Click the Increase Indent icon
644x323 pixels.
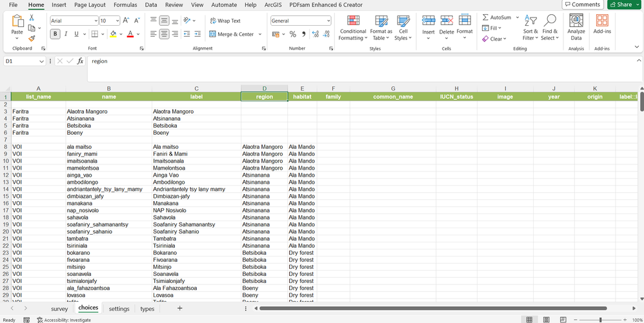[x=197, y=34]
